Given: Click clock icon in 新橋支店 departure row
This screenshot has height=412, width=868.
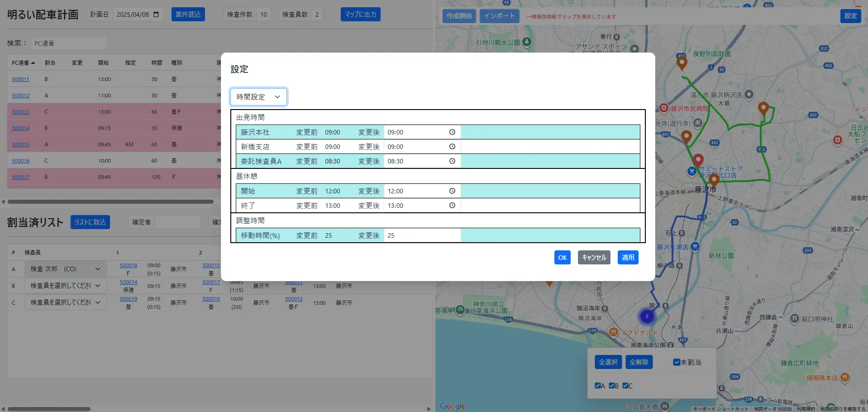Looking at the screenshot, I should pos(452,147).
